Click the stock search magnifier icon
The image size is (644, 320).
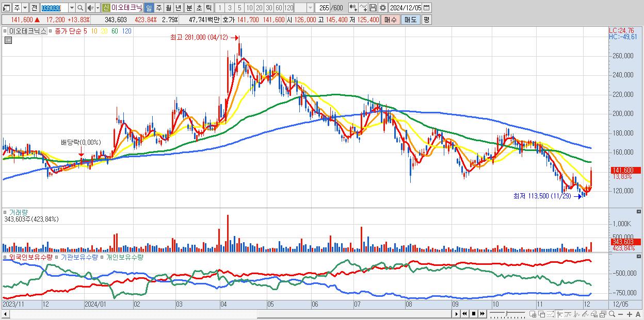[x=80, y=8]
